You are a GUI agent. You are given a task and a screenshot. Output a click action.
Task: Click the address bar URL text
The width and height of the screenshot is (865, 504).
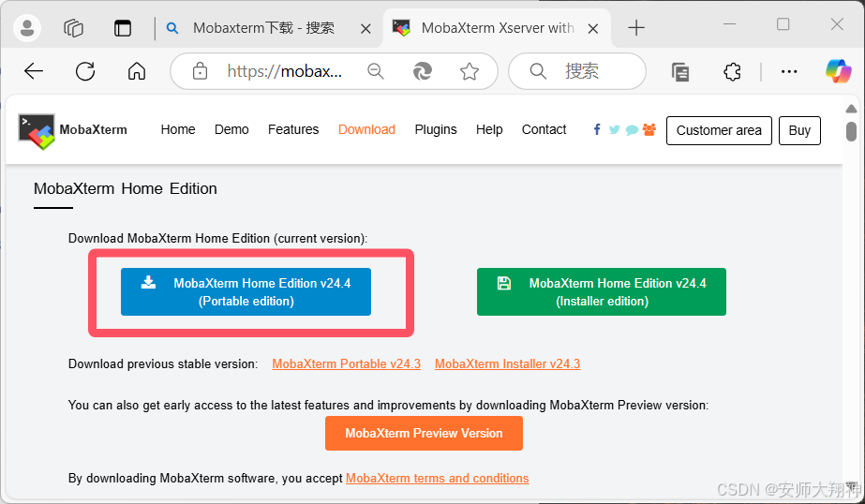(285, 71)
